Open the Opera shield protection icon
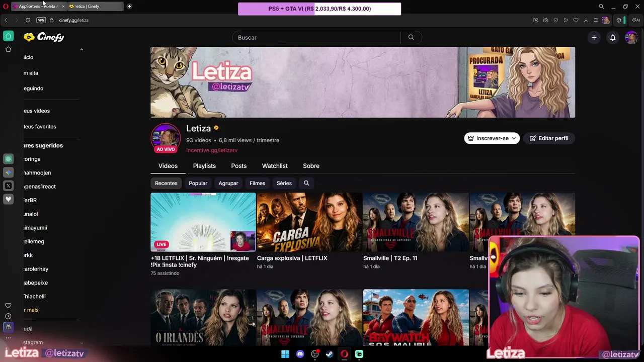The width and height of the screenshot is (644, 362). [555, 20]
